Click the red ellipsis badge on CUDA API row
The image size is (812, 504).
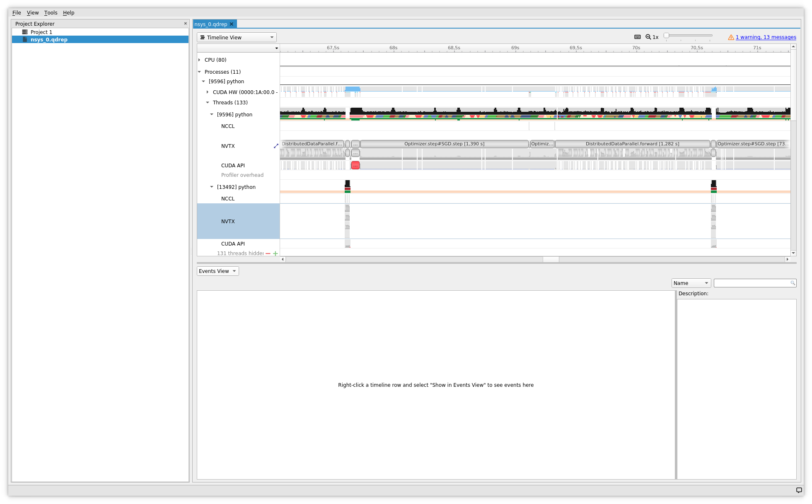355,165
